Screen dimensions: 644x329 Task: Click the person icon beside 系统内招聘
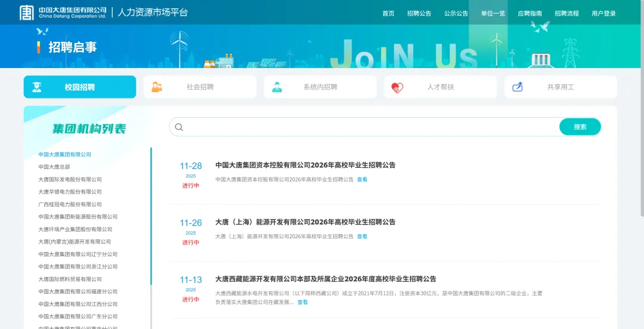click(x=277, y=87)
